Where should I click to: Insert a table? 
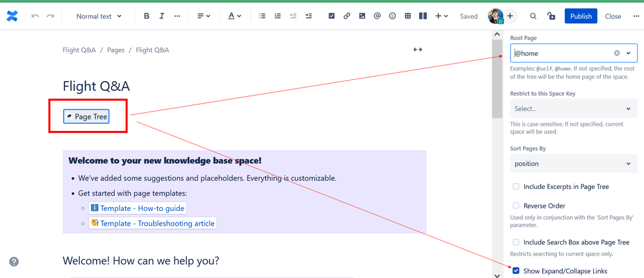407,16
